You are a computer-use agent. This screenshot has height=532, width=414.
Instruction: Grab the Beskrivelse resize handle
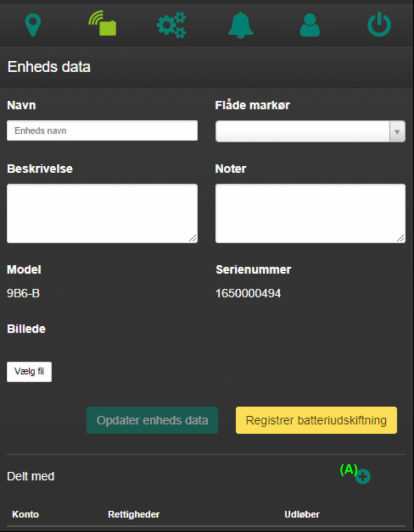(192, 238)
